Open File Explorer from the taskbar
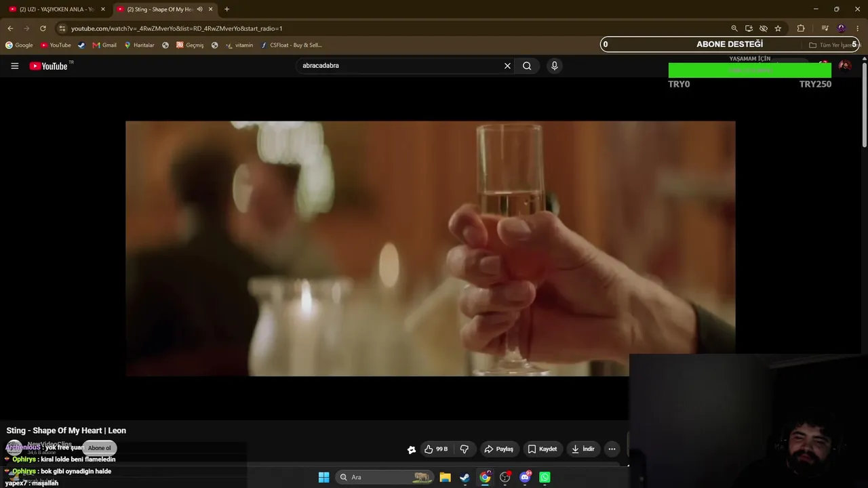Viewport: 868px width, 488px height. tap(445, 477)
